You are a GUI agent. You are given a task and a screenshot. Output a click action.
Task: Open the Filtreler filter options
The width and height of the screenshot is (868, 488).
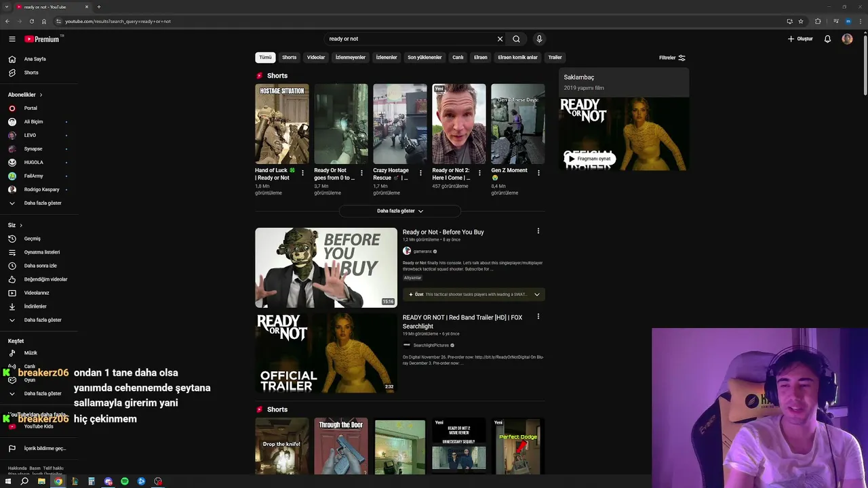[672, 58]
